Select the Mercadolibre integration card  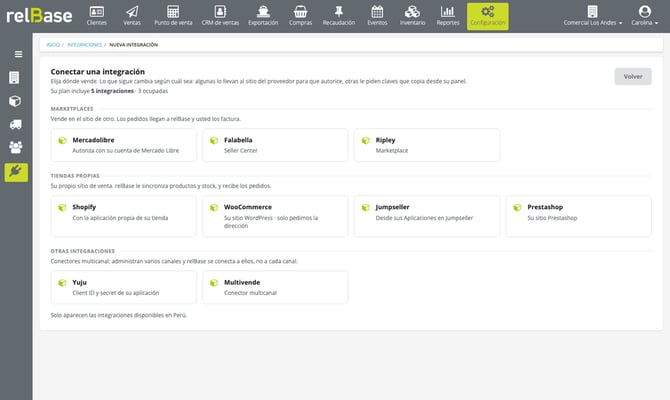click(x=123, y=145)
